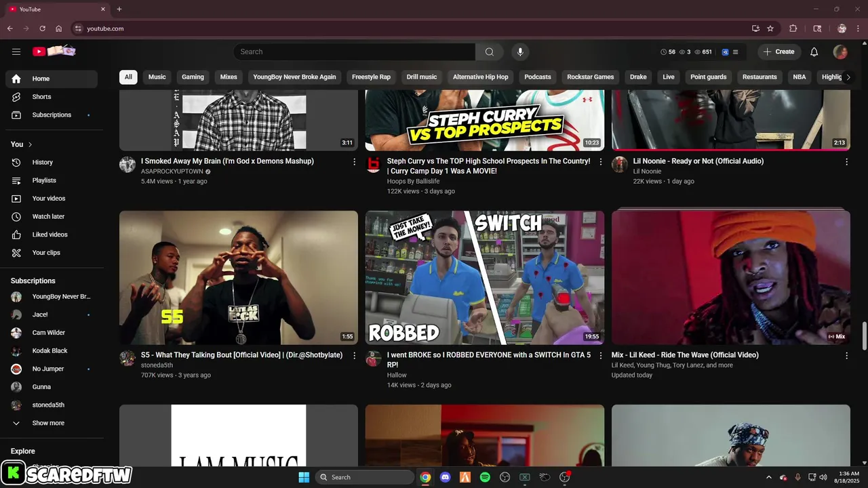Select the Freestyle Rap chip

click(x=371, y=77)
